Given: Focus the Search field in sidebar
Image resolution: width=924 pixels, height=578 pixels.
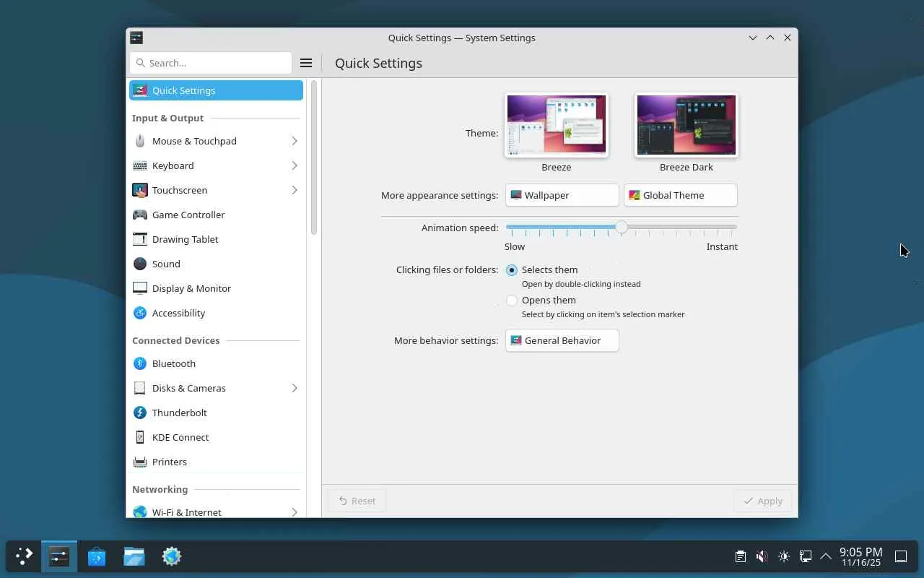Looking at the screenshot, I should click(x=211, y=63).
